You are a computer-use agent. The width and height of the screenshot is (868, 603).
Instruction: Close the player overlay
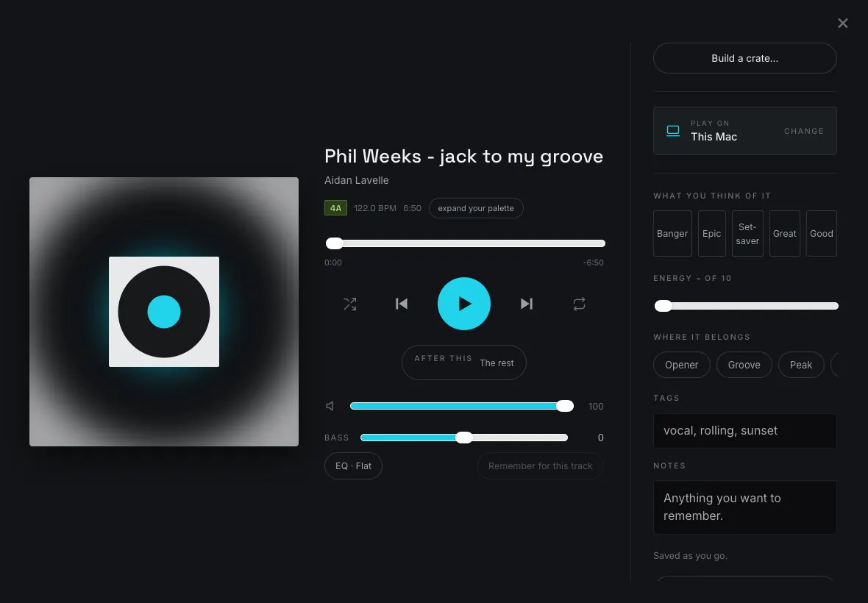coord(842,24)
